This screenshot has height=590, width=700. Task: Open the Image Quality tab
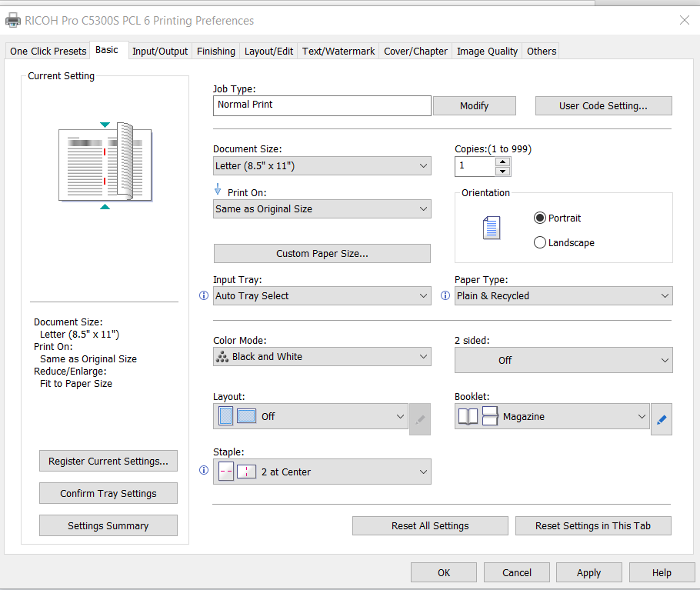click(x=487, y=52)
